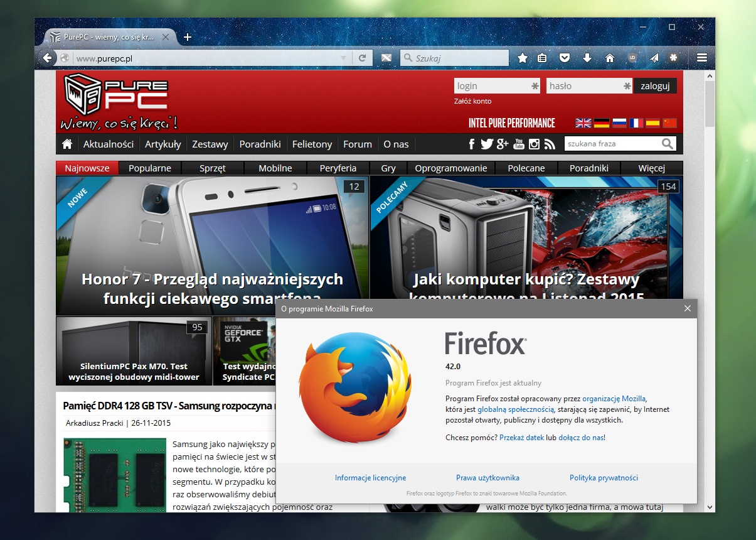Click the asterisk extension icon in toolbar
This screenshot has width=756, height=540.
point(674,58)
